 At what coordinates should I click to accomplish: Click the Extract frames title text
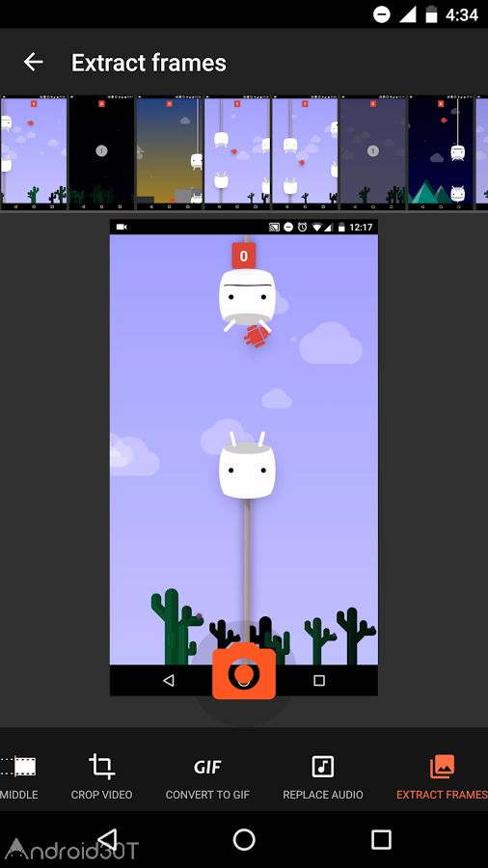[x=149, y=63]
